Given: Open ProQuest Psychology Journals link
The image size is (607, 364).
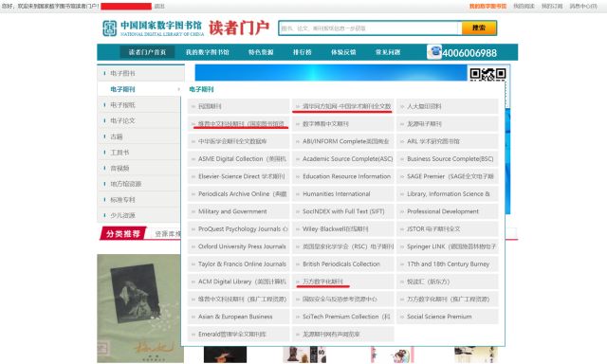Looking at the screenshot, I should click(243, 229).
